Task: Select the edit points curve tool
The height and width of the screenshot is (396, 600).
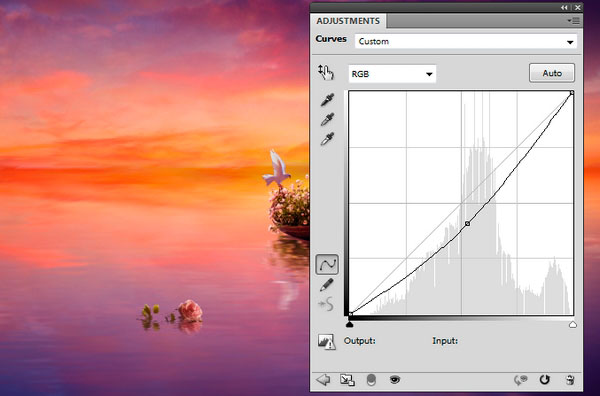Action: click(x=327, y=264)
